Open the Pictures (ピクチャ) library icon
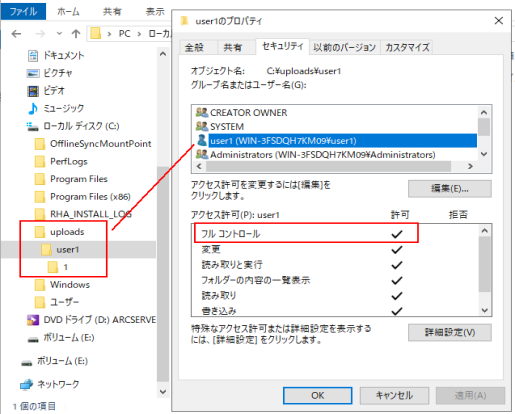This screenshot has width=515, height=414. pos(33,73)
